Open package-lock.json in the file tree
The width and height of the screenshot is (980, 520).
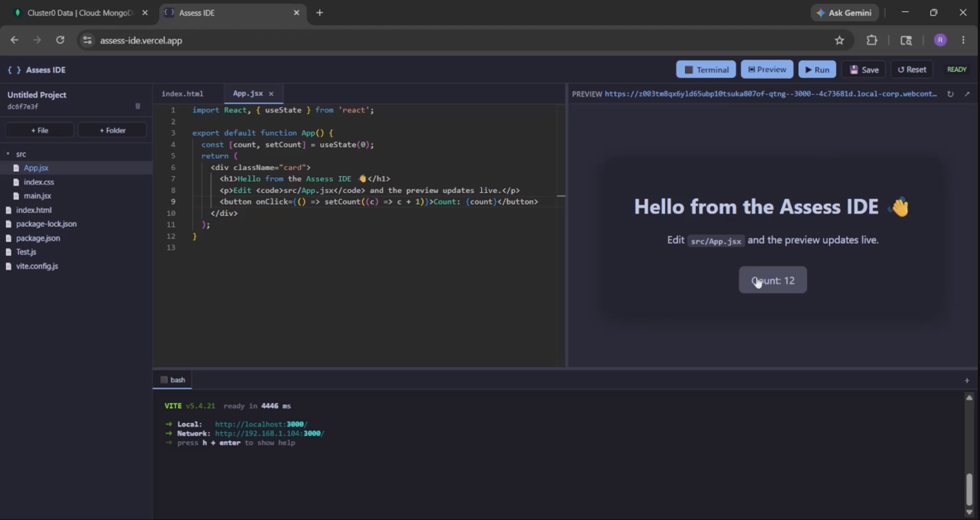pyautogui.click(x=46, y=224)
